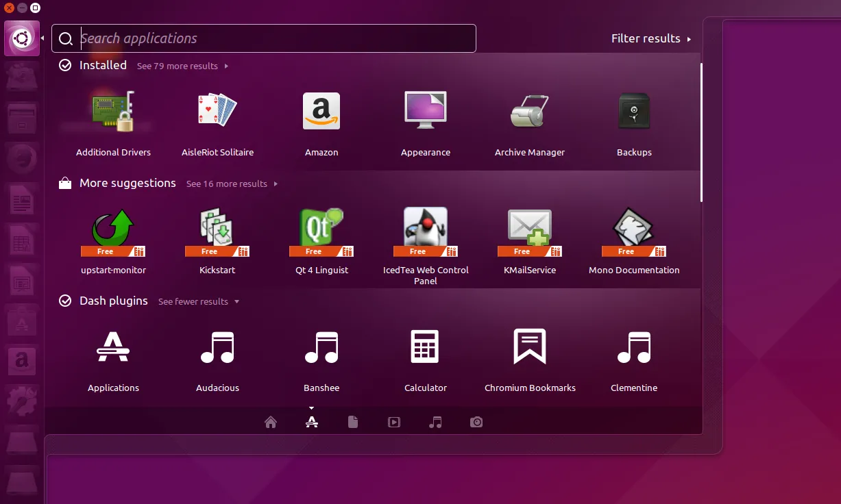Screen dimensions: 841x504
Task: Click the Dash results scrollbar
Action: tap(700, 130)
